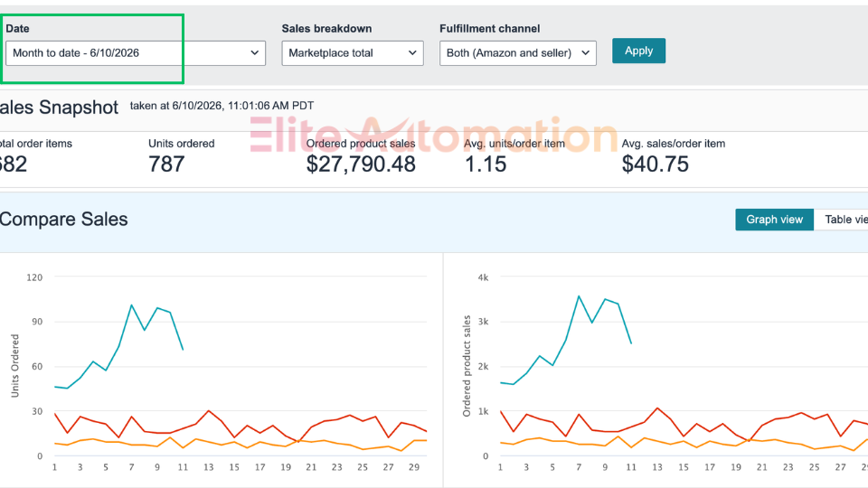Image resolution: width=868 pixels, height=488 pixels.
Task: Click the Marketplace total chevron arrow
Action: (412, 53)
